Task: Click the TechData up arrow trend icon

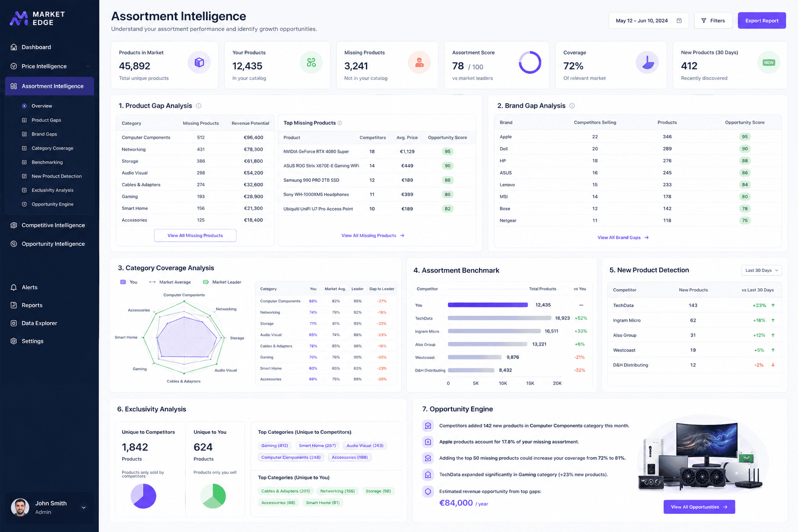Action: pos(773,305)
